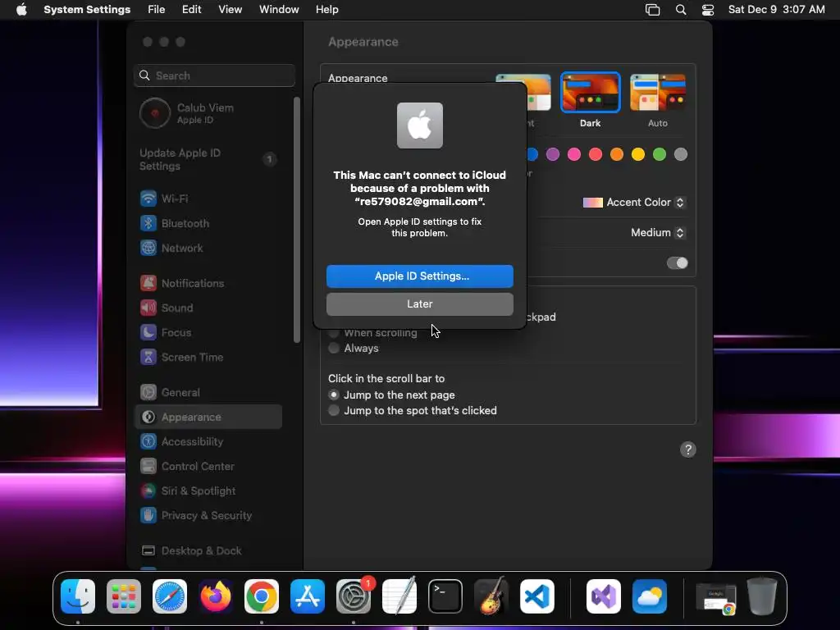The height and width of the screenshot is (630, 840).
Task: Pick the graphite accent color
Action: (681, 155)
